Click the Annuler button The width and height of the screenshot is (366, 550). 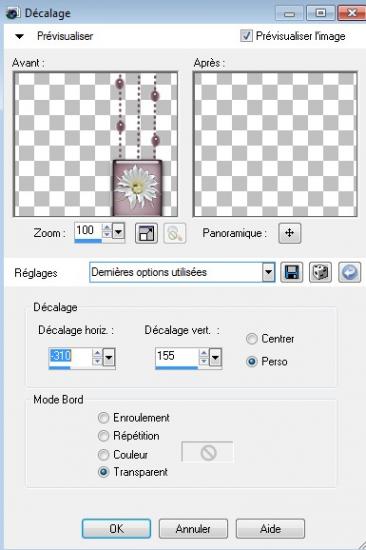(193, 529)
